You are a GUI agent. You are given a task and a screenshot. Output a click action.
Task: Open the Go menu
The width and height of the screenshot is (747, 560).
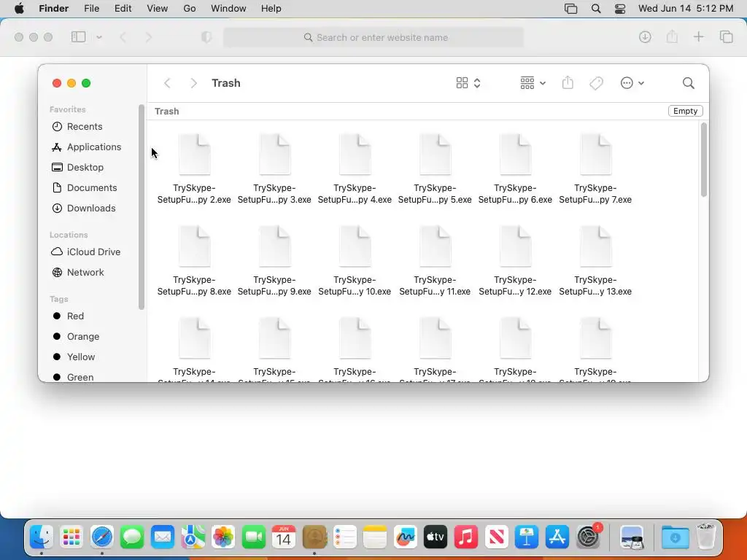pyautogui.click(x=190, y=9)
